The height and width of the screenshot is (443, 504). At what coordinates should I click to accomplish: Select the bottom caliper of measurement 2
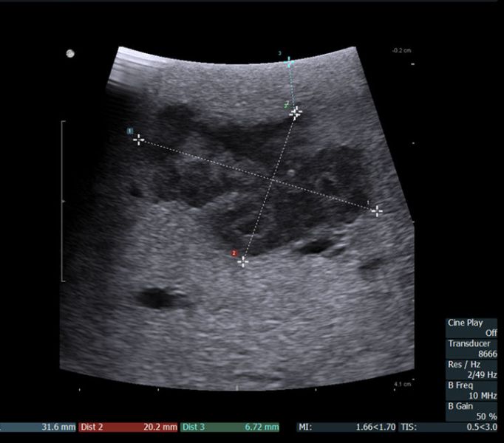242,261
